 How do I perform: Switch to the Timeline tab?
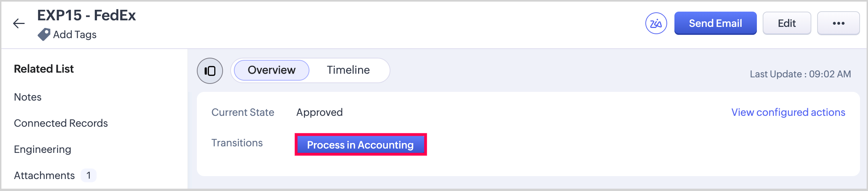click(x=348, y=70)
